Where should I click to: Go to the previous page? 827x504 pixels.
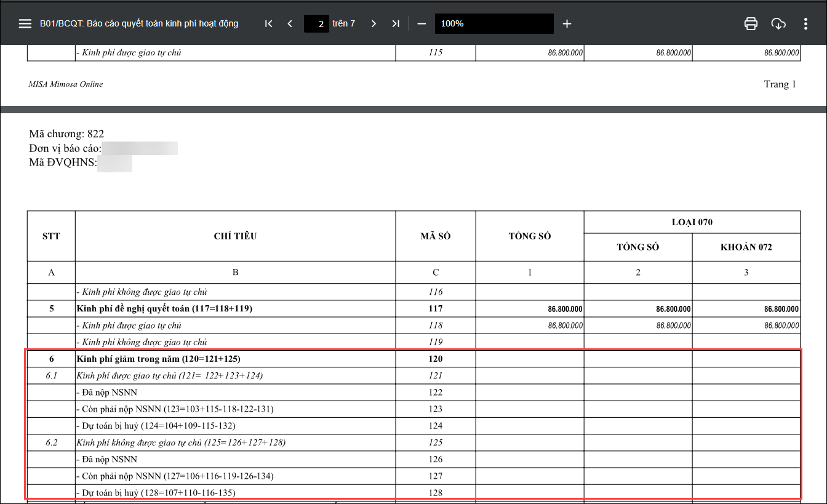(x=290, y=23)
